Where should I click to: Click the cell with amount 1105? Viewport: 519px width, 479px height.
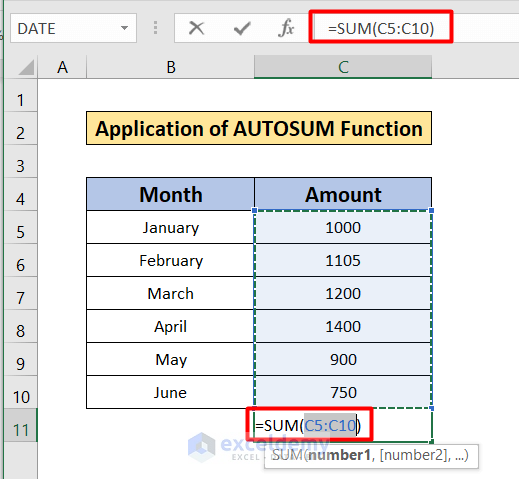tap(343, 260)
